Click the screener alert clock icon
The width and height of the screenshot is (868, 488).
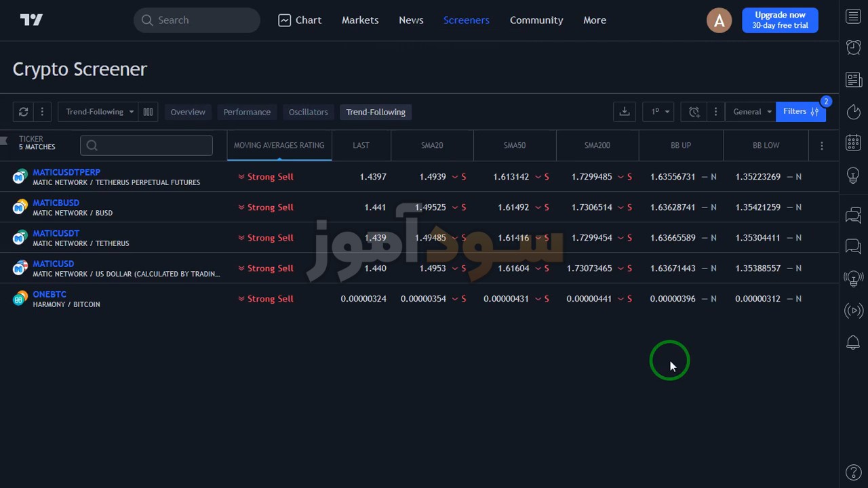tap(694, 112)
